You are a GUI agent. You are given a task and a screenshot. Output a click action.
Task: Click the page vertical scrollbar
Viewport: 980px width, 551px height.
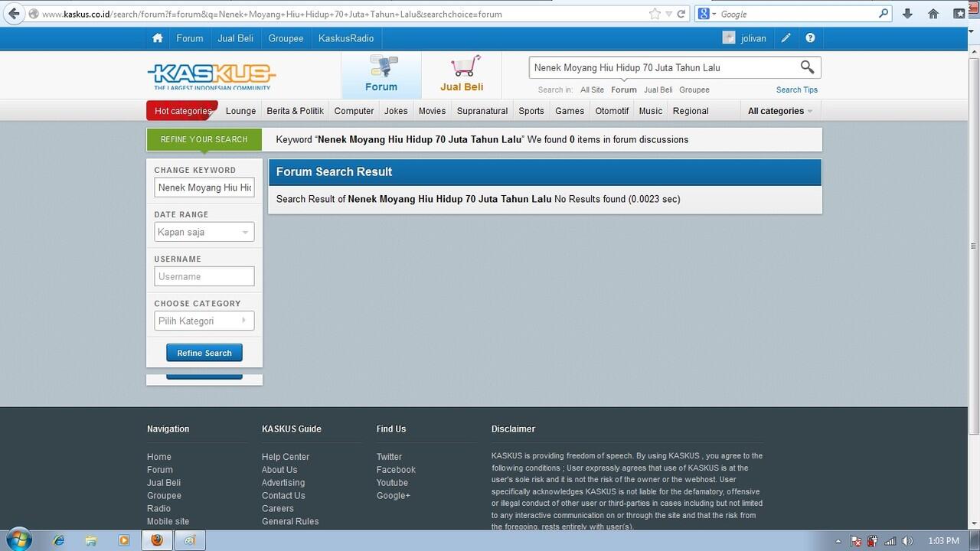tap(974, 245)
